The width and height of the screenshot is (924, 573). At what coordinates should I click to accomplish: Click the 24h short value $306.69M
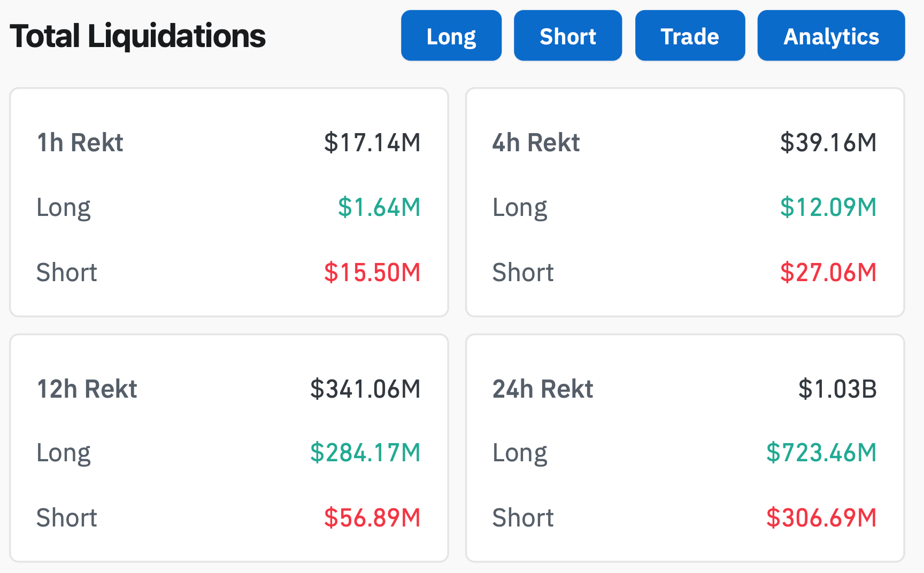(821, 518)
